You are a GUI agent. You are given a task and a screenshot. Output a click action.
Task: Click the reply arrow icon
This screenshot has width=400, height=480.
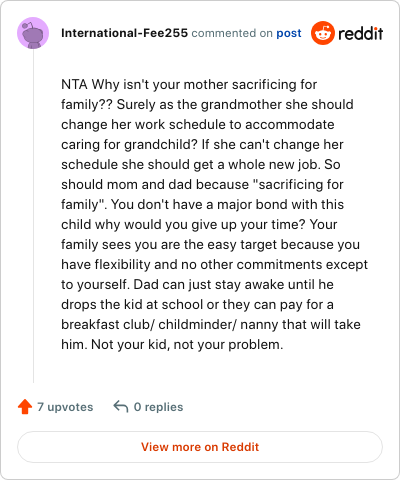(121, 407)
